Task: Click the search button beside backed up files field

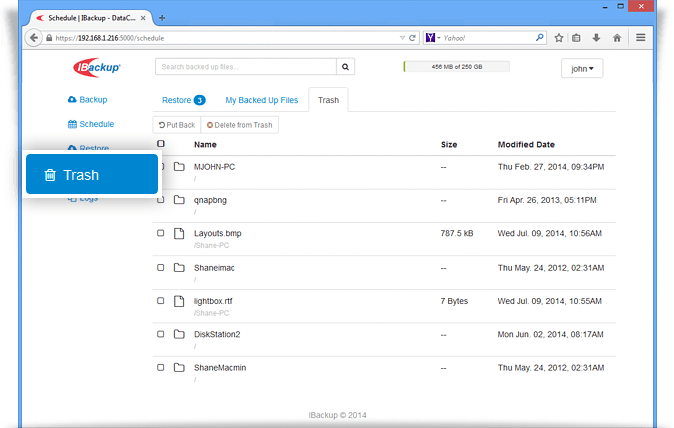Action: [345, 67]
